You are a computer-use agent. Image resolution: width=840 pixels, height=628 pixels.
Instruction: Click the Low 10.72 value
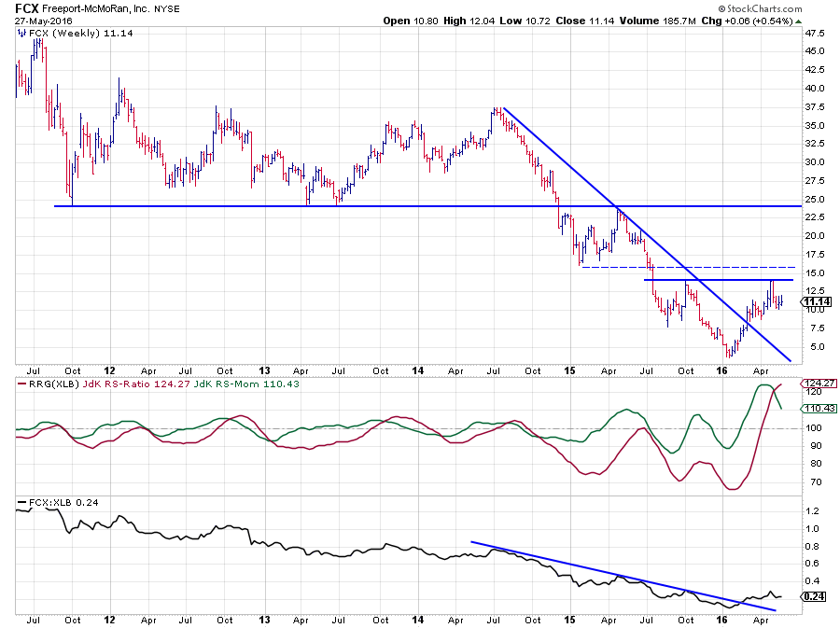[x=525, y=21]
